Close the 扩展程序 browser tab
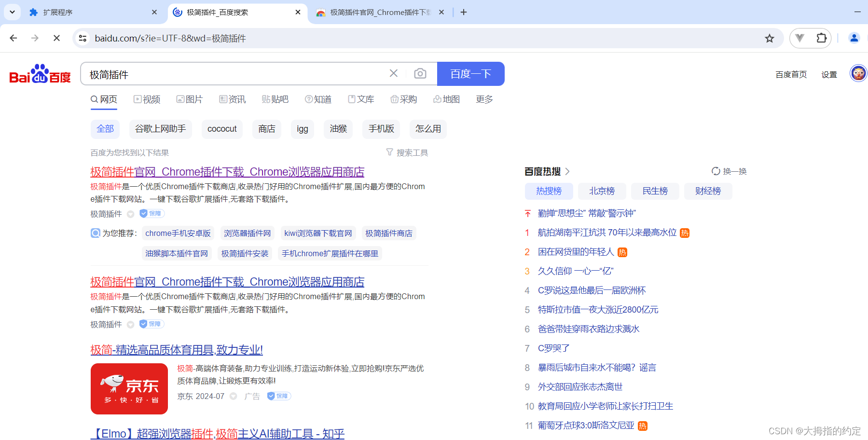 click(154, 12)
